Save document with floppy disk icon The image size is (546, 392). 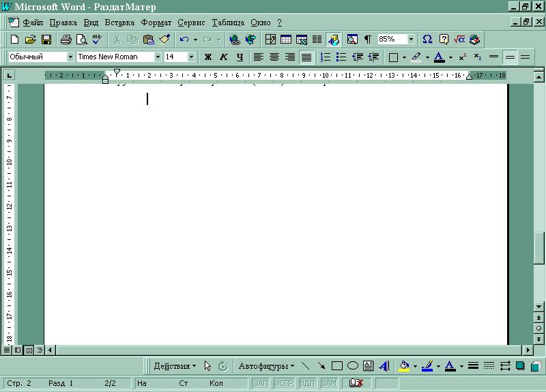click(46, 40)
